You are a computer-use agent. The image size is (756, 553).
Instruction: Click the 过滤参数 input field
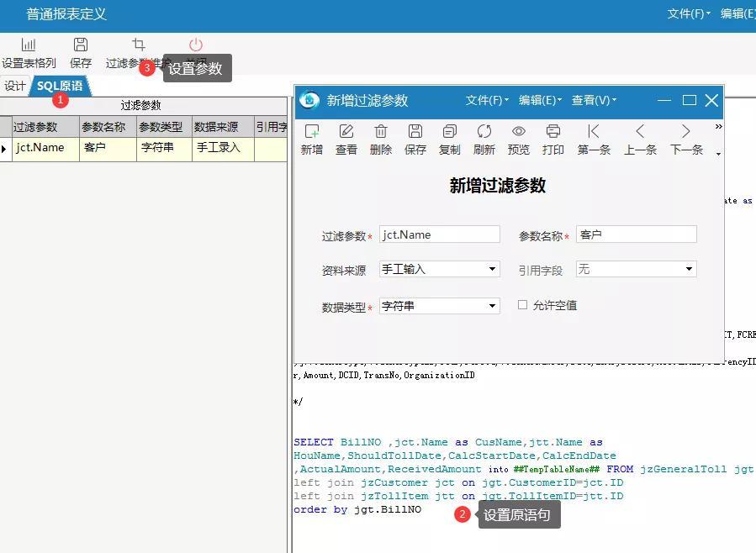pyautogui.click(x=439, y=234)
